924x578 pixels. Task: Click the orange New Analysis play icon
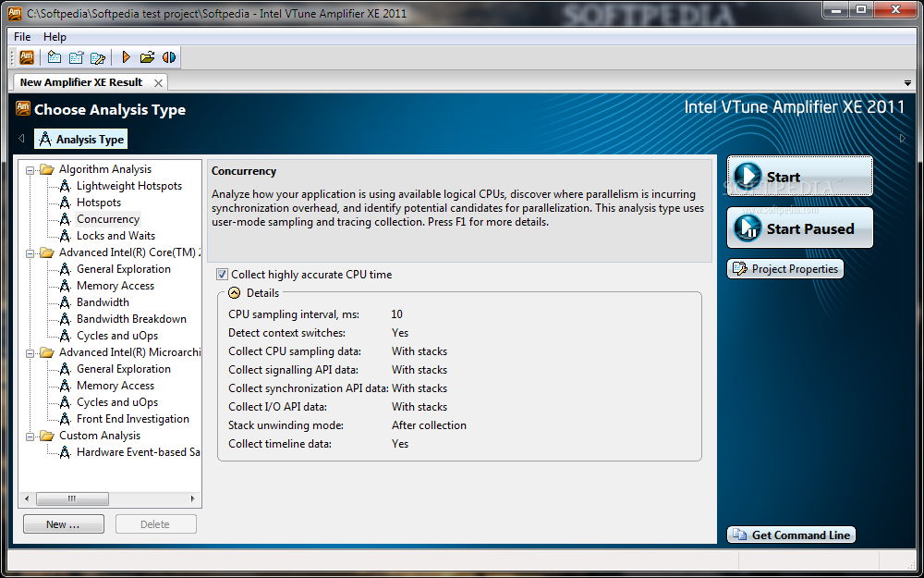126,57
